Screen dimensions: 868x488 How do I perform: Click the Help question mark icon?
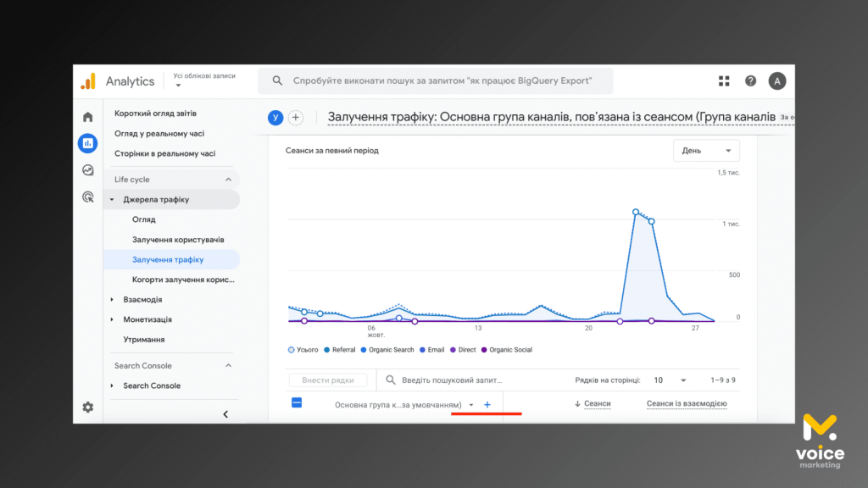[x=750, y=81]
